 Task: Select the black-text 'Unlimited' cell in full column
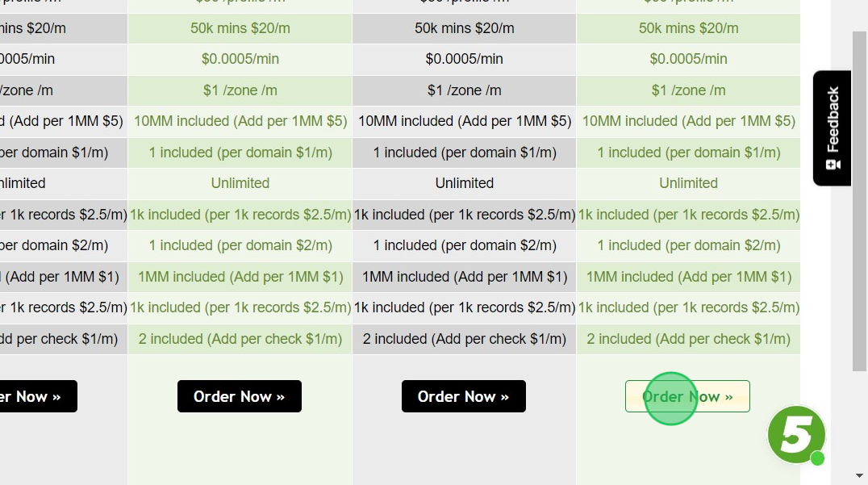(464, 183)
